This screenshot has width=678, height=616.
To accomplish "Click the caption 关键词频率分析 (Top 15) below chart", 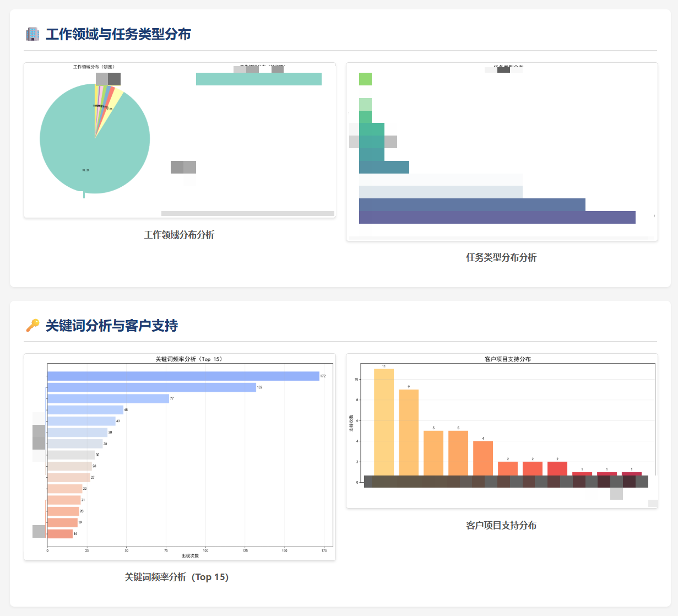I will pos(176,577).
